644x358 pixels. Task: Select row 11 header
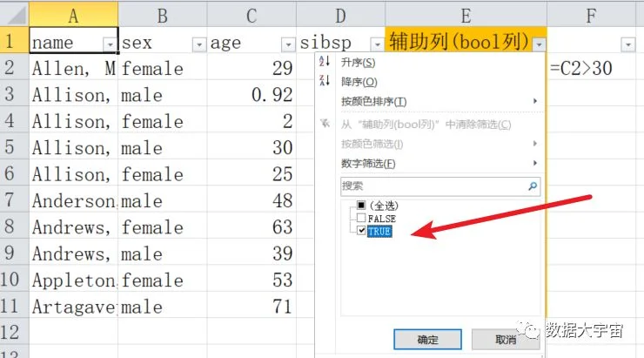point(15,306)
